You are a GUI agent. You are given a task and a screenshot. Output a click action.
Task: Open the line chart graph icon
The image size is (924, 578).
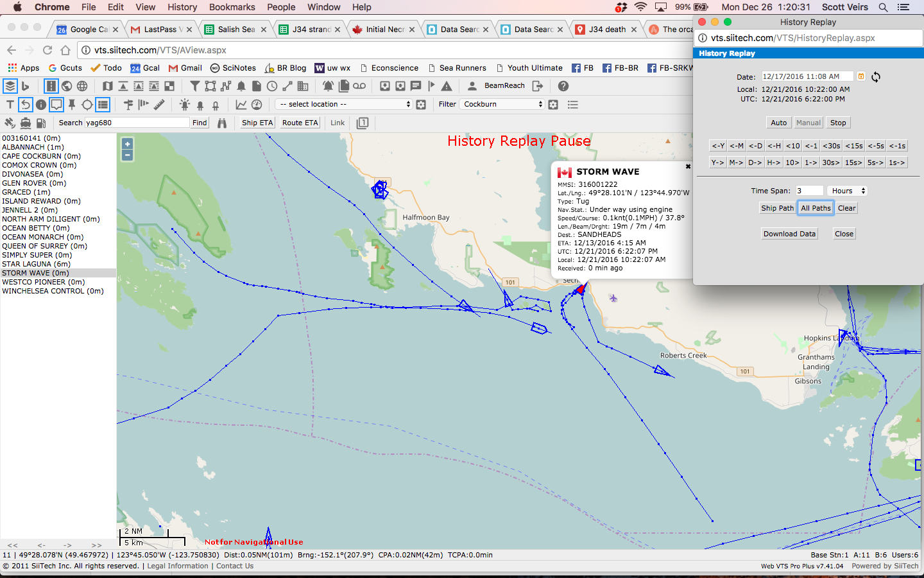point(241,105)
